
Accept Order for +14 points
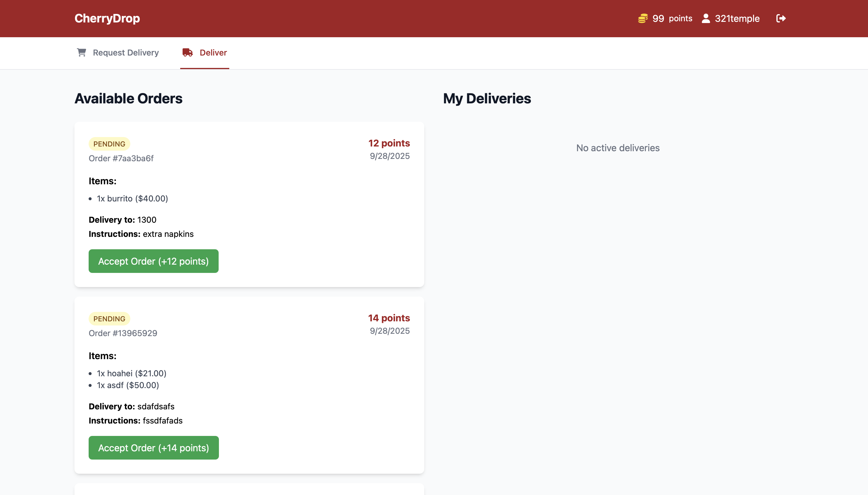(x=153, y=448)
